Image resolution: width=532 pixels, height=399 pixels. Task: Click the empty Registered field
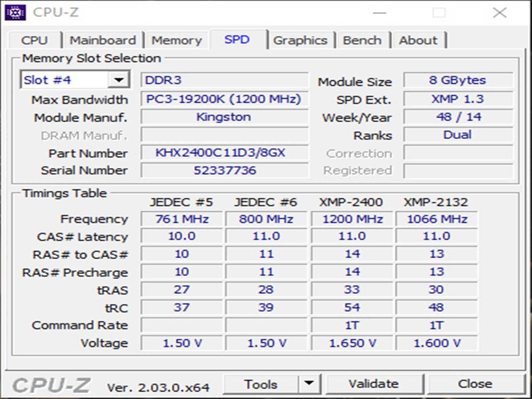click(458, 171)
